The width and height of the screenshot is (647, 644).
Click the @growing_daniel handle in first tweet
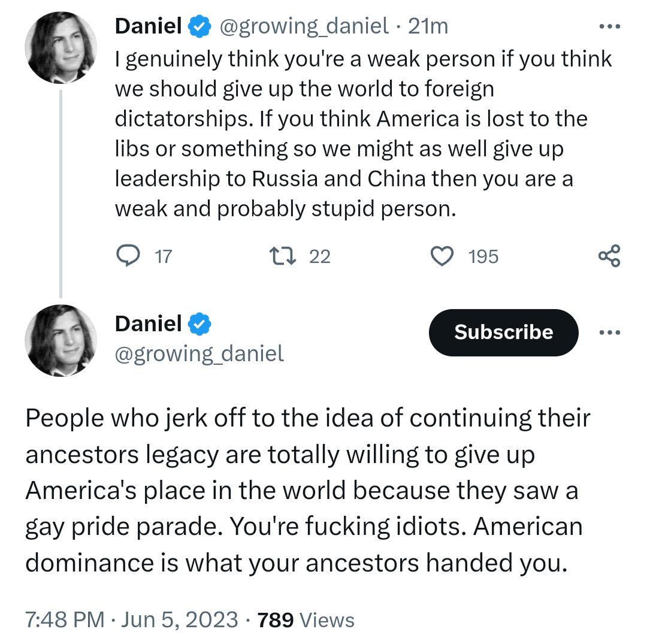pyautogui.click(x=305, y=26)
